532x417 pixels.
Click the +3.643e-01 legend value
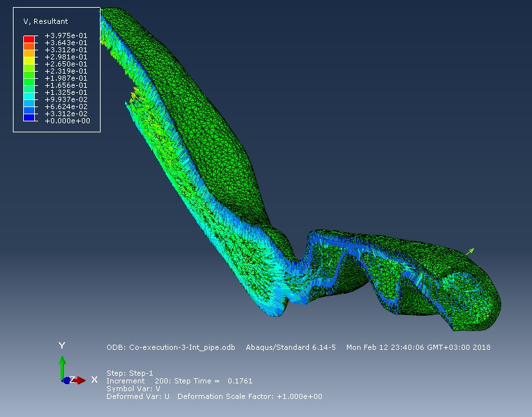point(66,43)
